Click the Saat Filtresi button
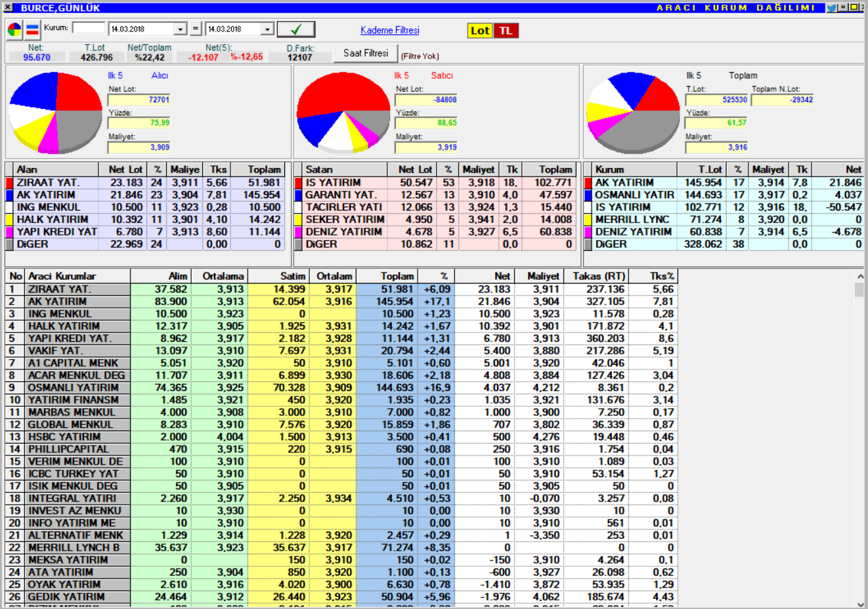 366,53
